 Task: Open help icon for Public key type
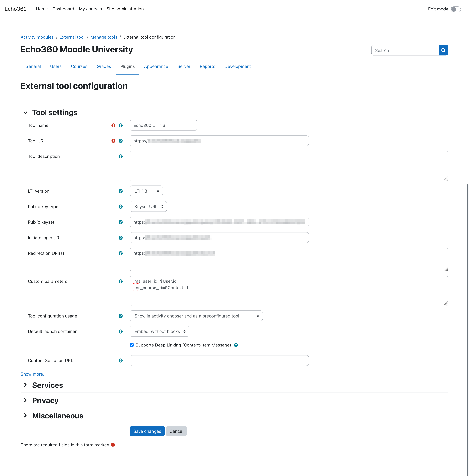[x=120, y=207]
